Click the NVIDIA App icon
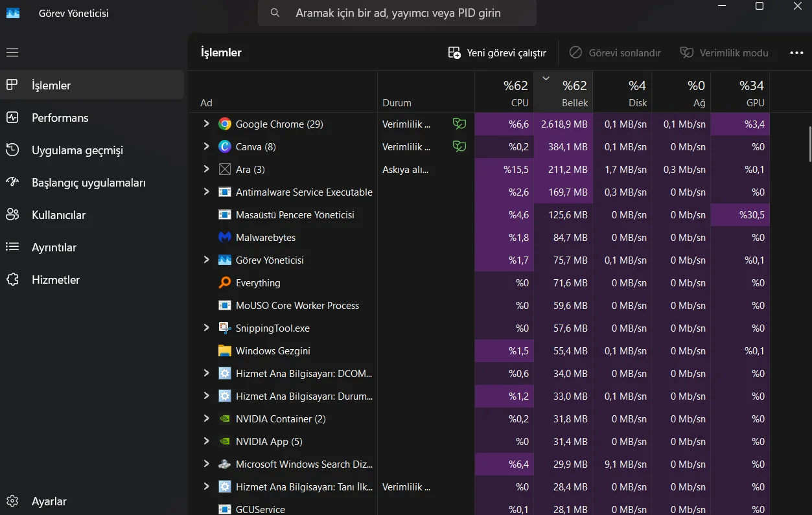Viewport: 812px width, 515px height. pyautogui.click(x=225, y=441)
